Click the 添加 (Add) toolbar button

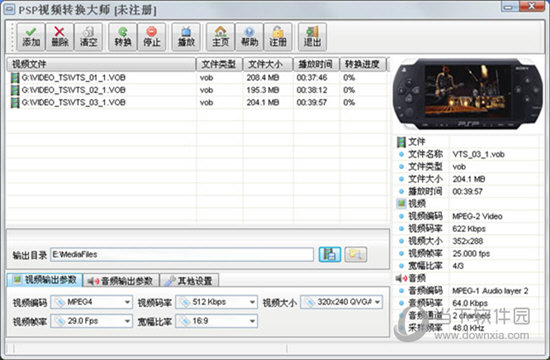pos(31,37)
